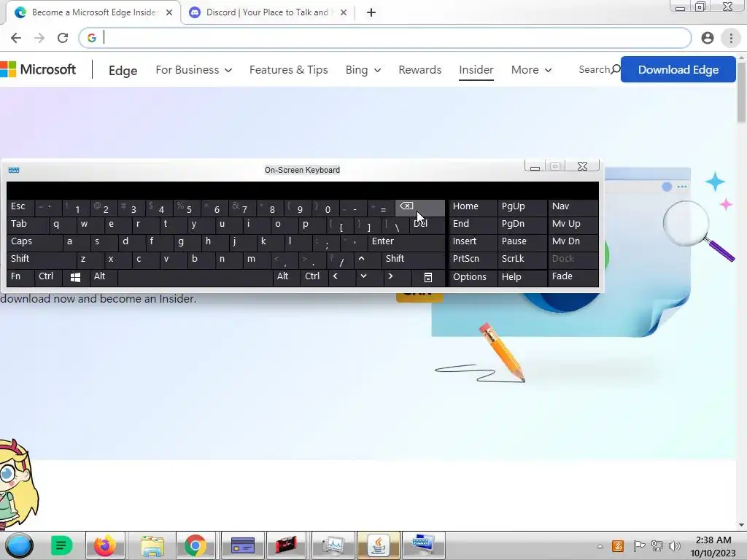Toggle the ScrLk key

522,259
